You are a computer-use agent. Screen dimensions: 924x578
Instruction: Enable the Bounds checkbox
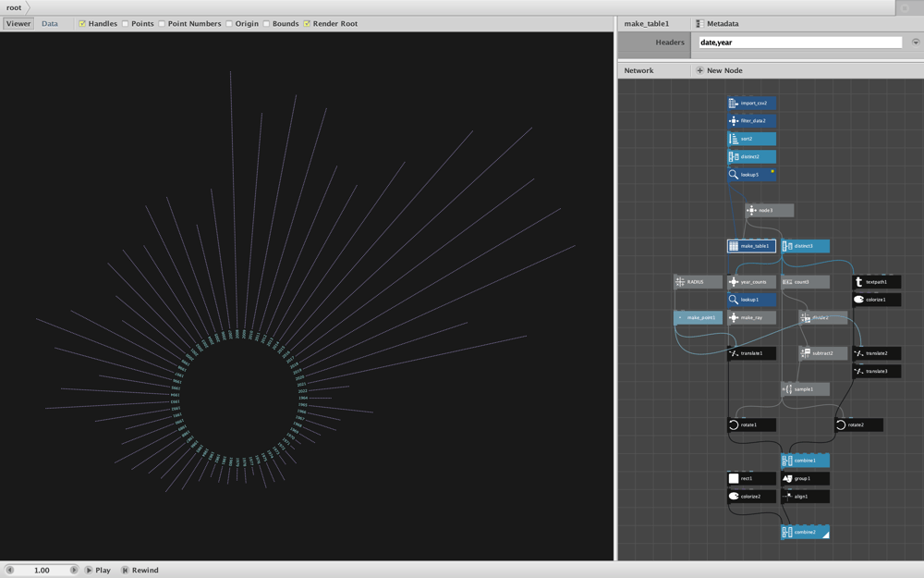click(x=266, y=24)
